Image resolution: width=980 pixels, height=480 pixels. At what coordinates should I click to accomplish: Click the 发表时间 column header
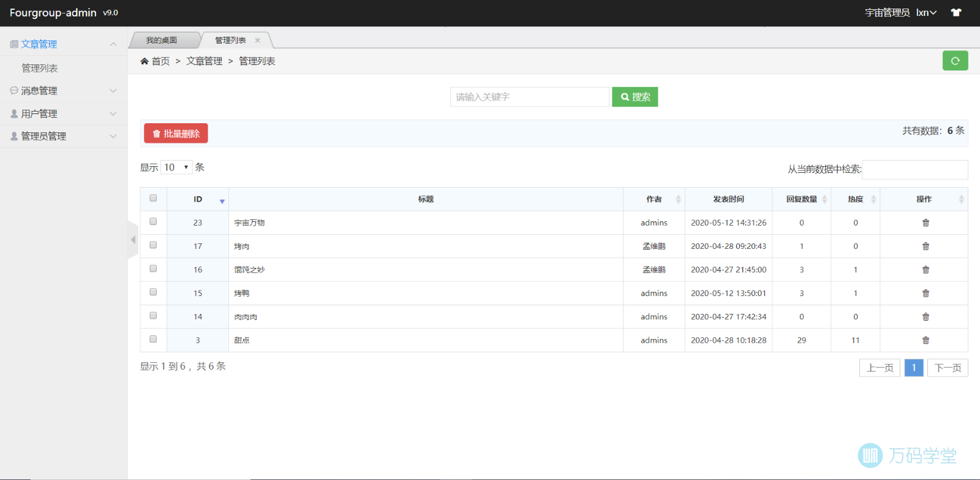point(728,199)
